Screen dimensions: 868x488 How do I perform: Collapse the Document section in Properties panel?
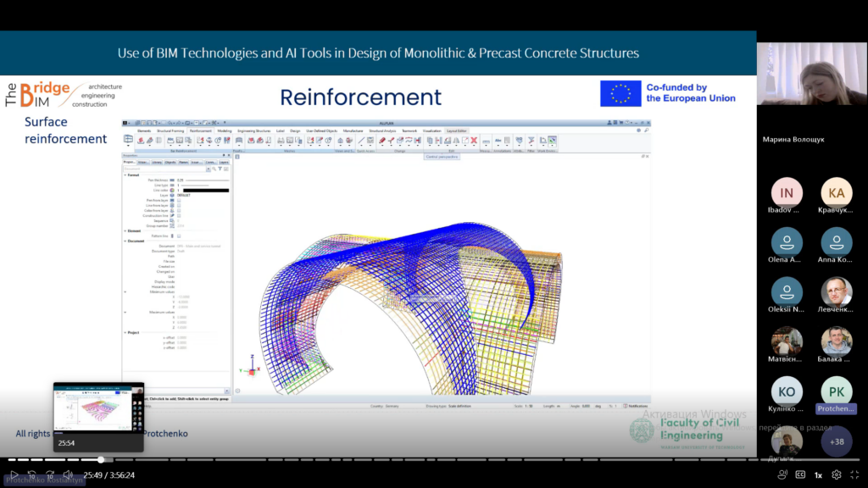click(x=126, y=241)
